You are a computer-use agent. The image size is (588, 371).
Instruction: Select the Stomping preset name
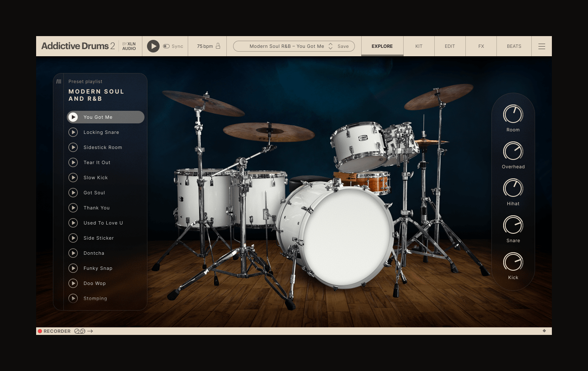[x=95, y=298]
